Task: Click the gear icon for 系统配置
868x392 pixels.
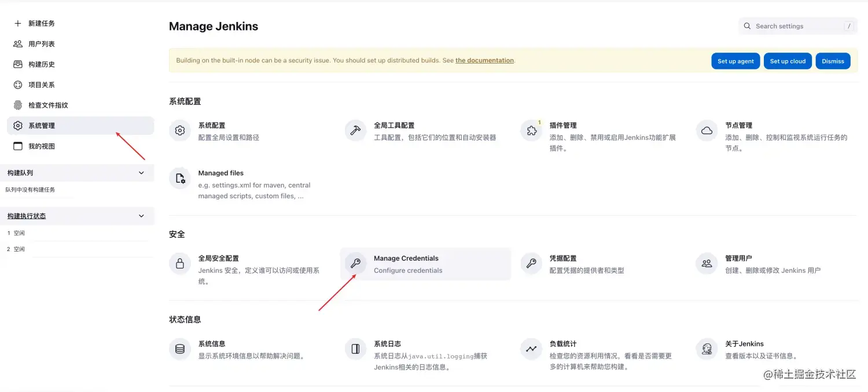Action: pos(180,131)
